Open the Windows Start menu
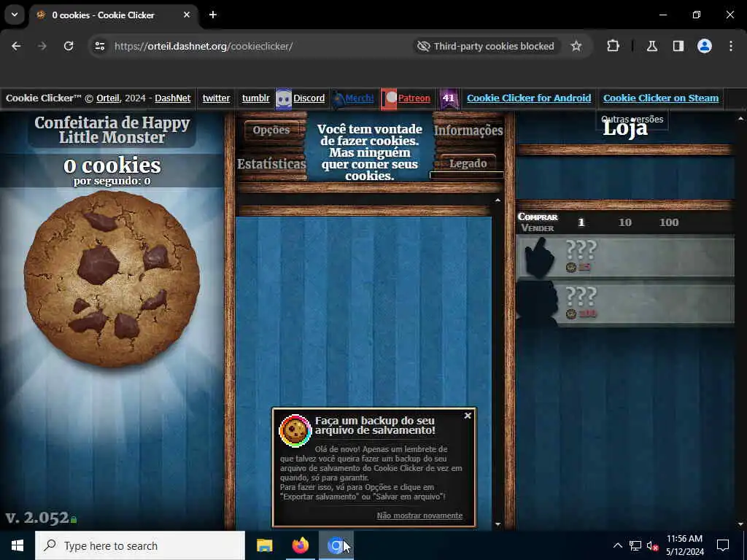 (x=18, y=545)
